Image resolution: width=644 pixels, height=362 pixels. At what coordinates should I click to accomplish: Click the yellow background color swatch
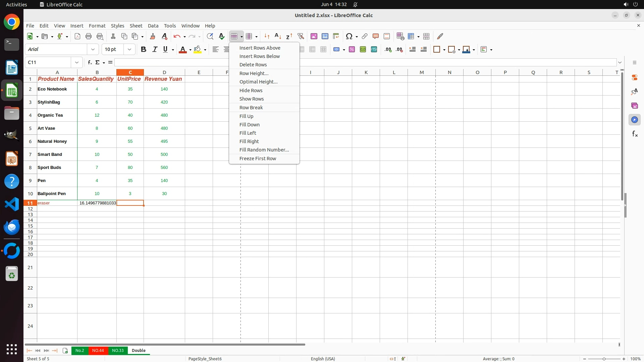[198, 49]
